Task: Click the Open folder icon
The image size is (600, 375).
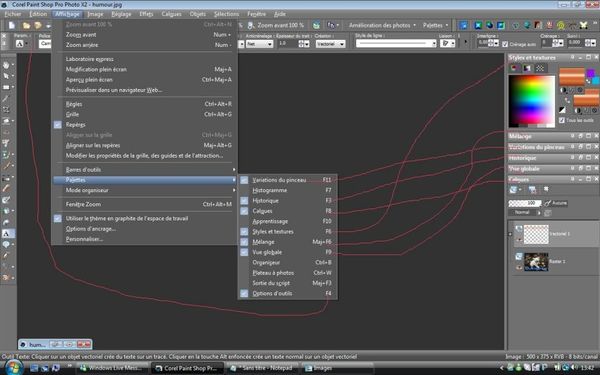Action: [x=26, y=25]
